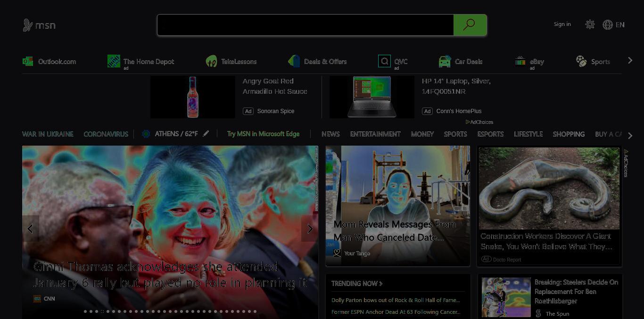Click the web search input field
This screenshot has height=319, width=644.
[x=305, y=25]
